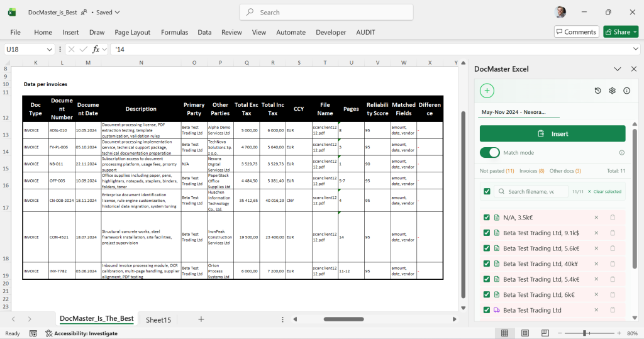Open DocMaster settings gear icon
The width and height of the screenshot is (644, 339).
click(x=613, y=91)
